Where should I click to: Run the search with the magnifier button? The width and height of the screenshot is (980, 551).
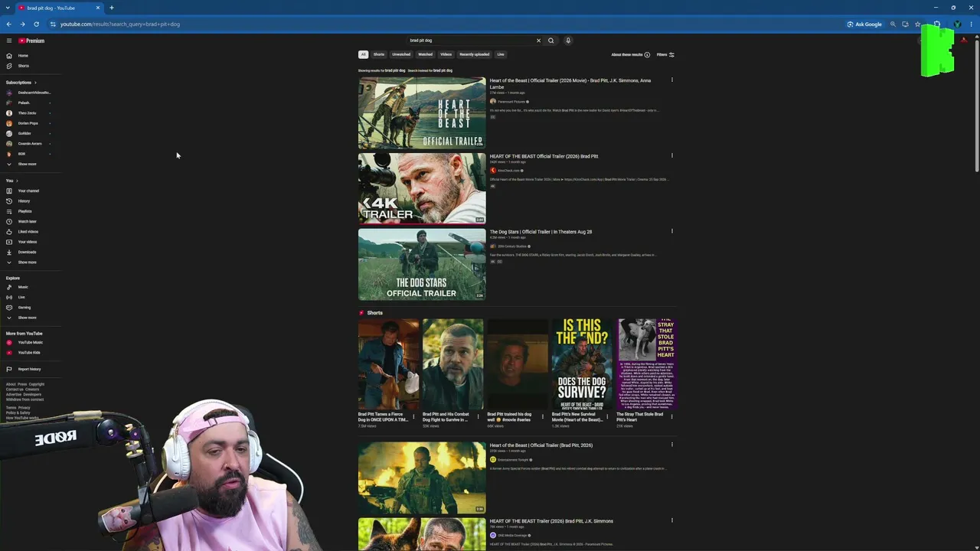550,41
